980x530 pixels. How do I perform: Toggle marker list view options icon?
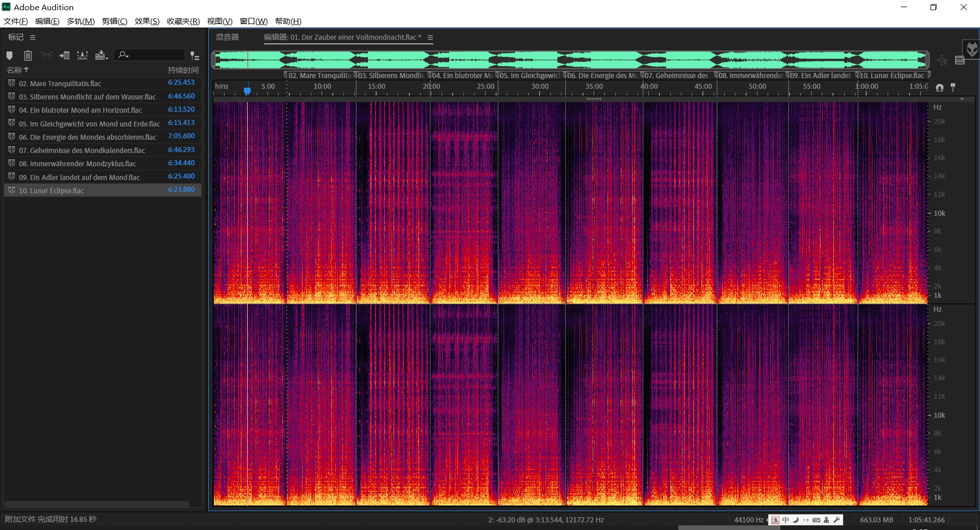click(x=194, y=56)
